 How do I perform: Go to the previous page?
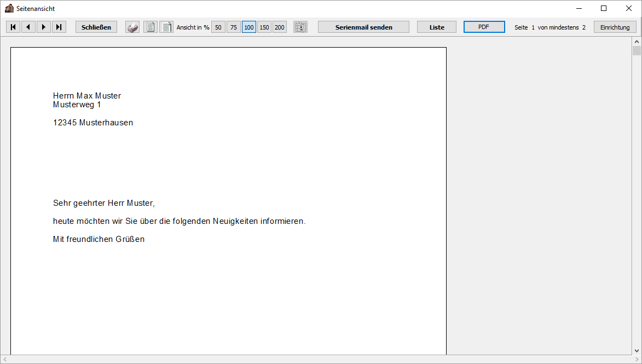[x=28, y=27]
